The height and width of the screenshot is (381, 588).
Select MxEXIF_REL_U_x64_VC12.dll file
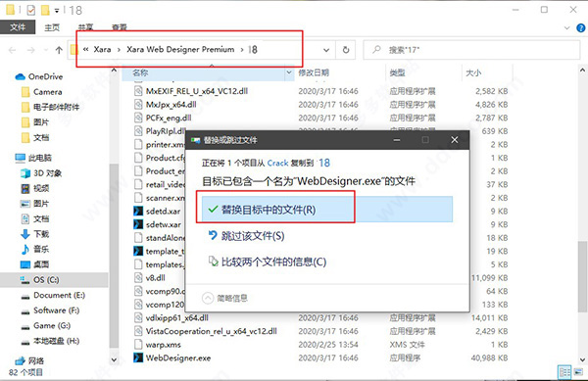(x=197, y=91)
